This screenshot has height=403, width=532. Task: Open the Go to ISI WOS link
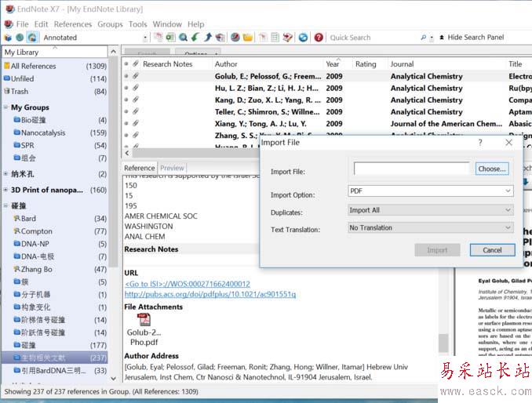pos(188,284)
